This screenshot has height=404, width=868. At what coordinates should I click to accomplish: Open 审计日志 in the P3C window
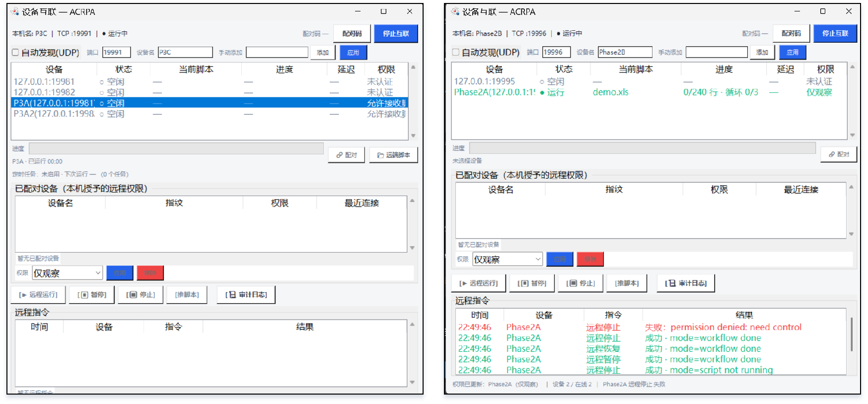(246, 295)
